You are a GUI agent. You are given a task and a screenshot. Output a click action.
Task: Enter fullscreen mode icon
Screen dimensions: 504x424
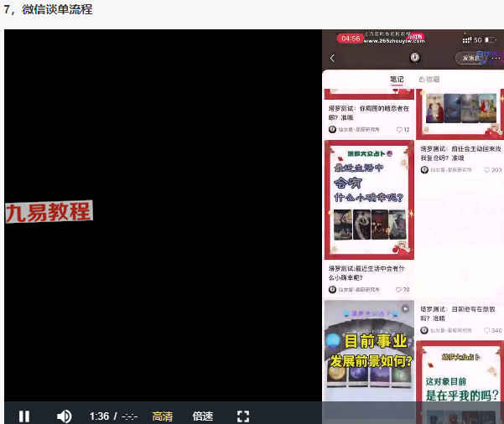tap(243, 416)
